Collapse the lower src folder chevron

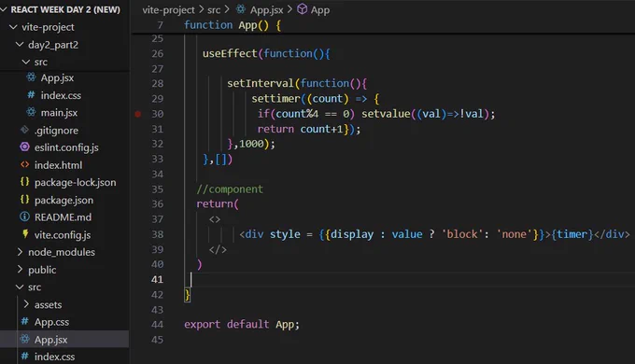pyautogui.click(x=20, y=287)
